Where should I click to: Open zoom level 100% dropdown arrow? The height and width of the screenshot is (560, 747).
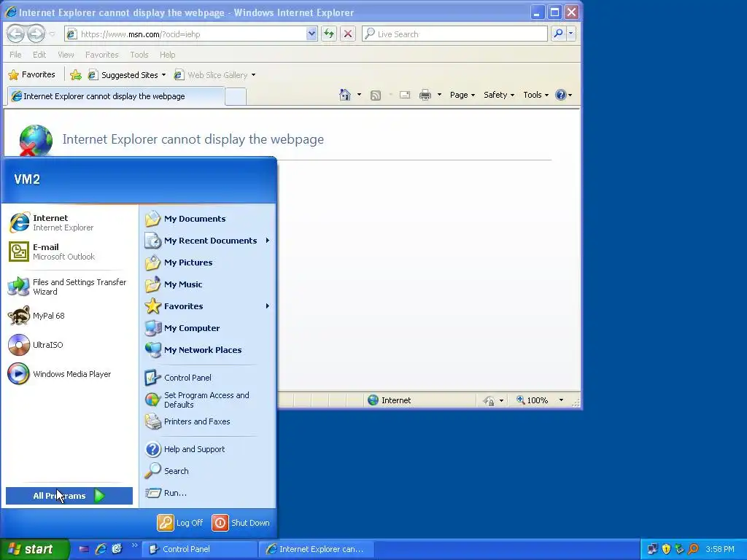pyautogui.click(x=561, y=400)
